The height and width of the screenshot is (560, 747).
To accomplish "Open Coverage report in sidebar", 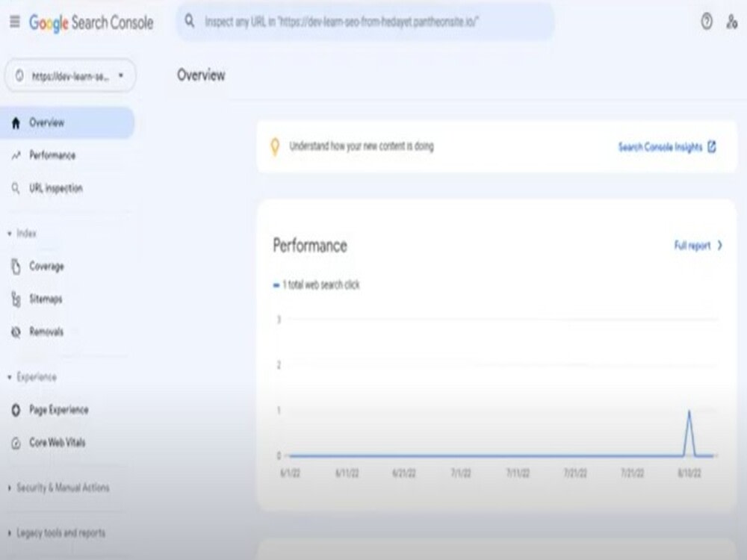I will click(66, 267).
